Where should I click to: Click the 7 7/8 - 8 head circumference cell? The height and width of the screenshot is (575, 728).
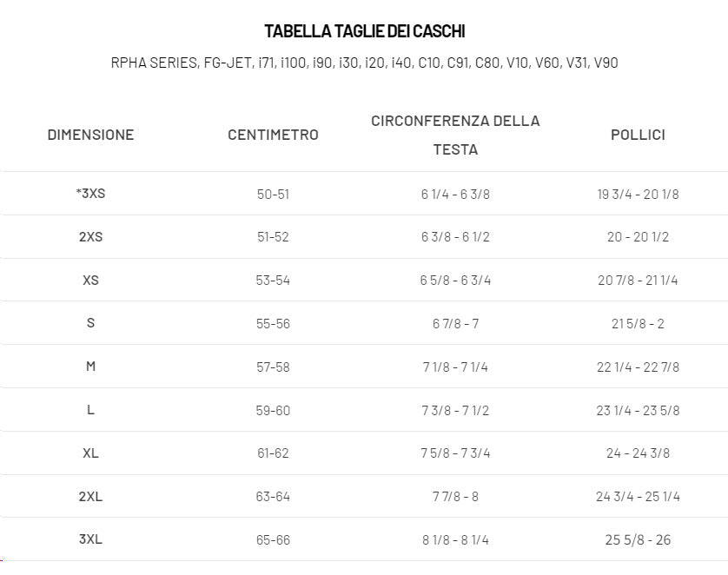455,497
